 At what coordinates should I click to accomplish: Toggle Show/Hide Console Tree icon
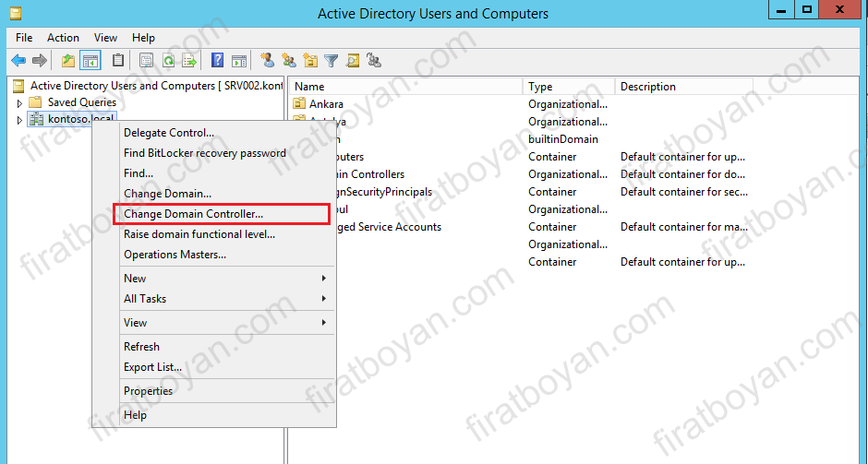[x=90, y=60]
